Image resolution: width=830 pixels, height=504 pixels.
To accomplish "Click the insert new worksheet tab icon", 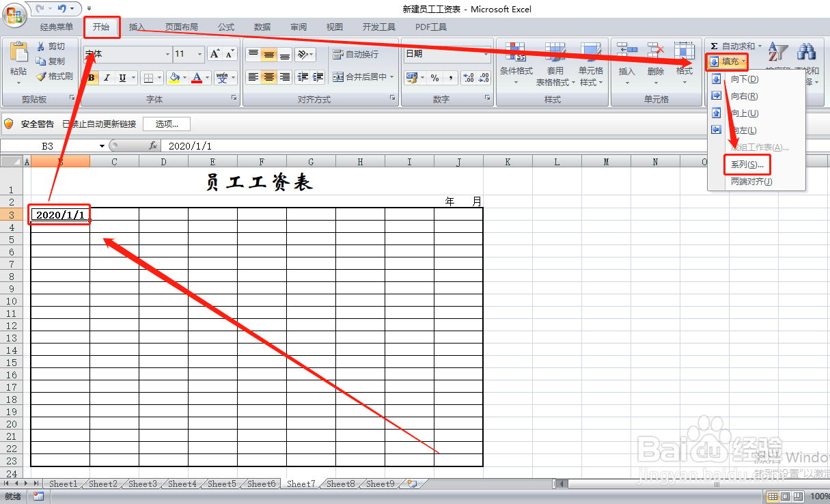I will click(412, 484).
